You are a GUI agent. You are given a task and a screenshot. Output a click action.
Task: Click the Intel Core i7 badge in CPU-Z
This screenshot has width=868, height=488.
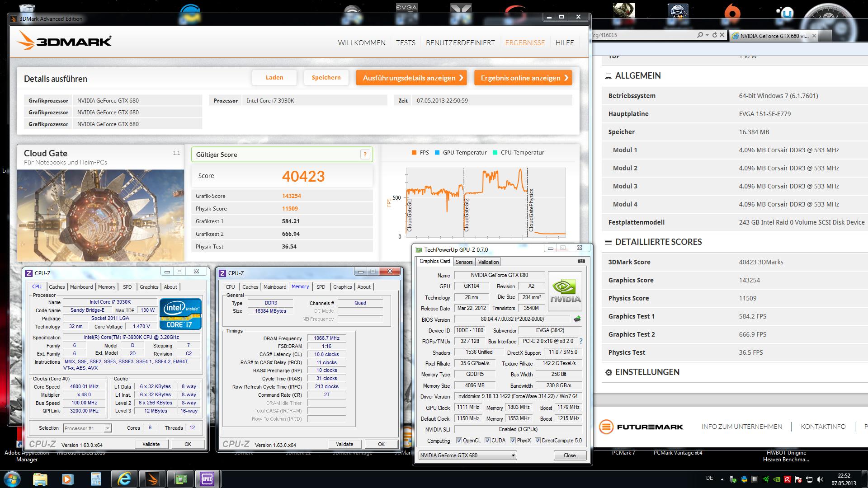pos(180,314)
